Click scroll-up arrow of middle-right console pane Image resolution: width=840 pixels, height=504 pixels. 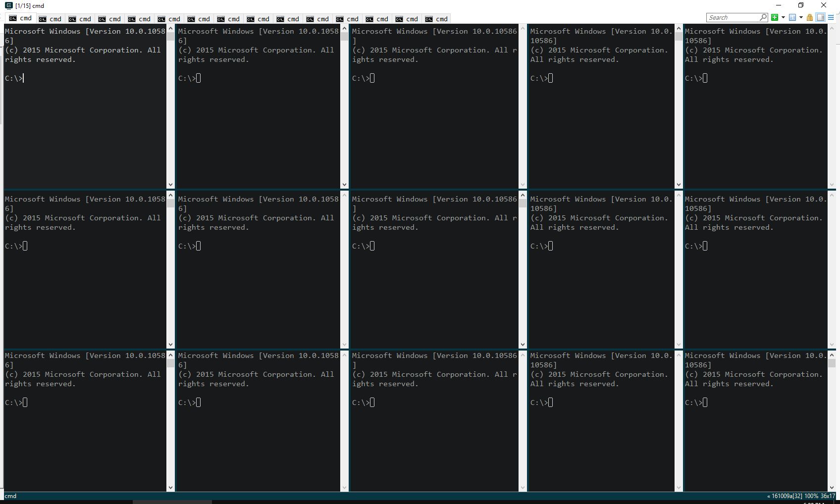832,196
